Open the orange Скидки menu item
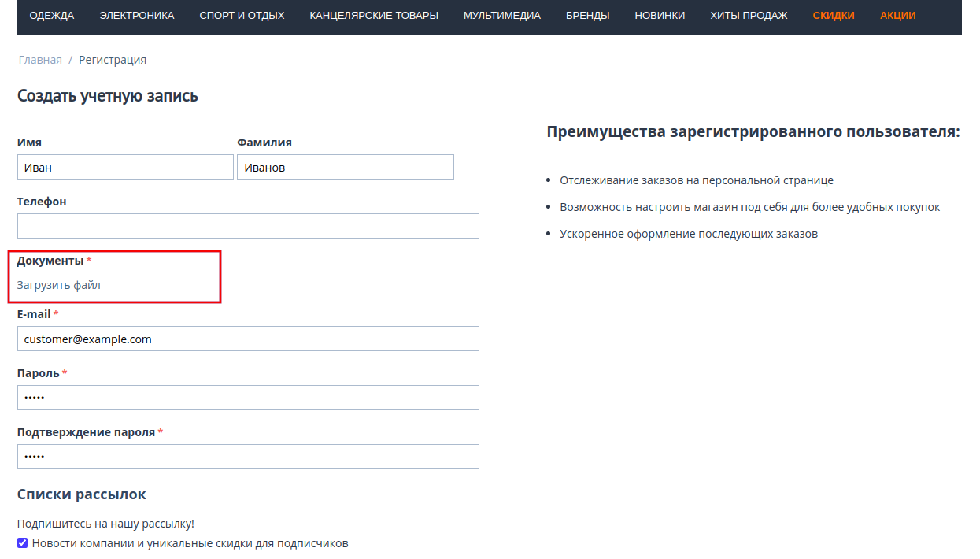 coord(834,16)
